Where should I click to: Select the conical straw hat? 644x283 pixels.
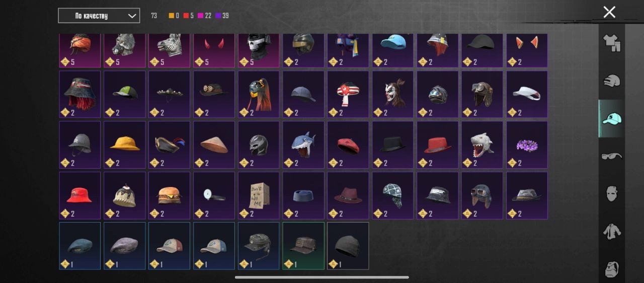[x=214, y=145]
